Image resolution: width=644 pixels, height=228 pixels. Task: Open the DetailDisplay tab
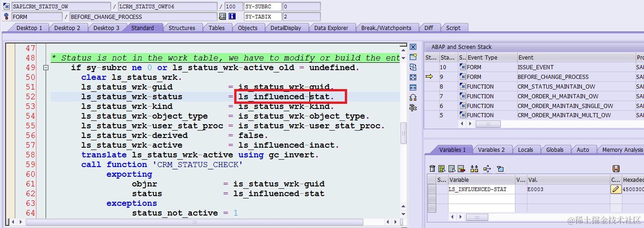(x=286, y=28)
